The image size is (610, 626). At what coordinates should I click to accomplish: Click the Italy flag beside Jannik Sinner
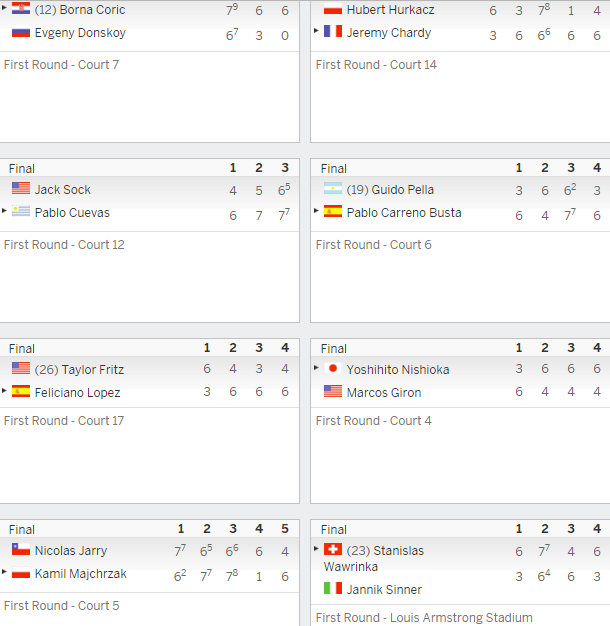click(x=333, y=588)
